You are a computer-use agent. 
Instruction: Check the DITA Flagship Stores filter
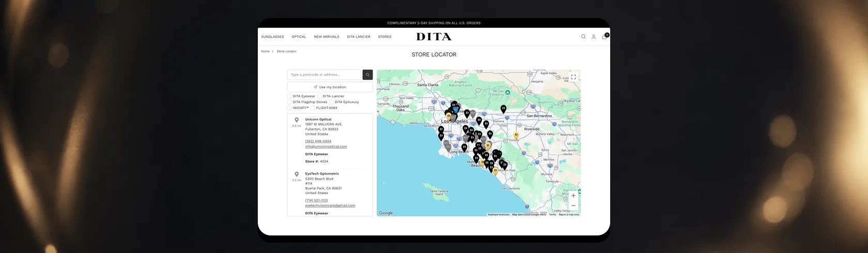pos(289,102)
